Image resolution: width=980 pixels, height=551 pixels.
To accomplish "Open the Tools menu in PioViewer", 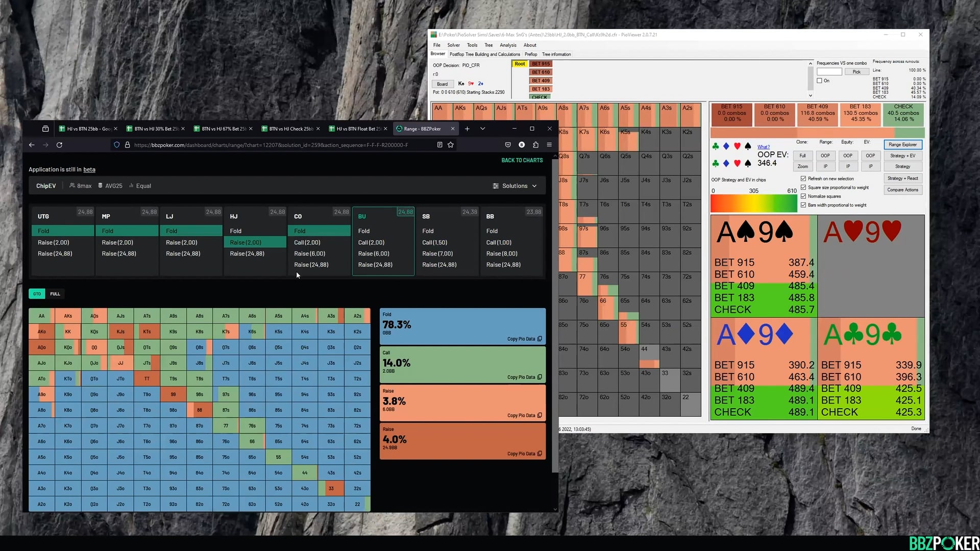I will (472, 45).
